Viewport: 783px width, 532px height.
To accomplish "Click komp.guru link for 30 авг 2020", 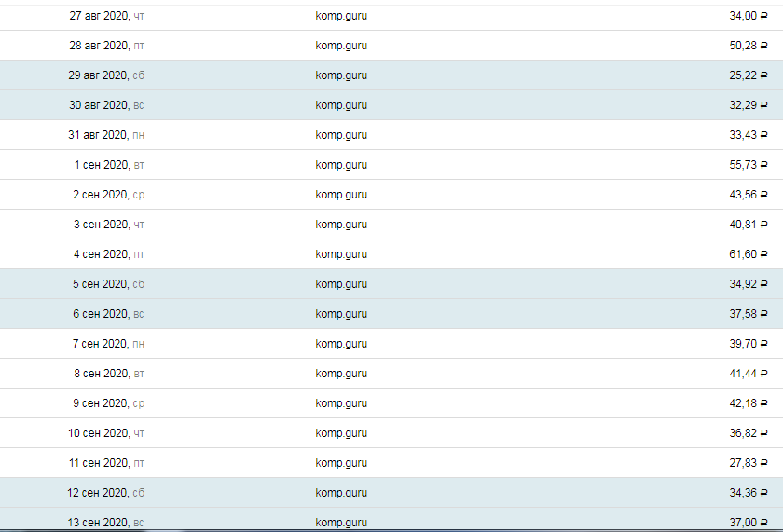I will coord(341,105).
